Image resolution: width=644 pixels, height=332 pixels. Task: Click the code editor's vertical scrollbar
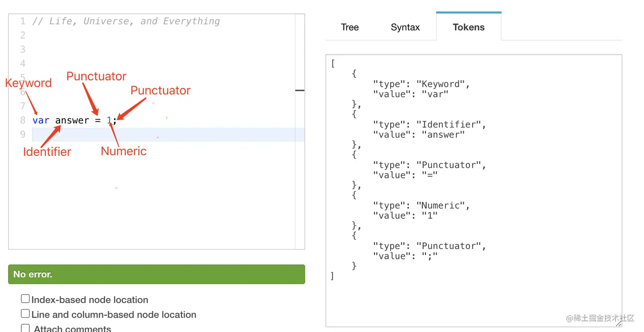(x=300, y=128)
